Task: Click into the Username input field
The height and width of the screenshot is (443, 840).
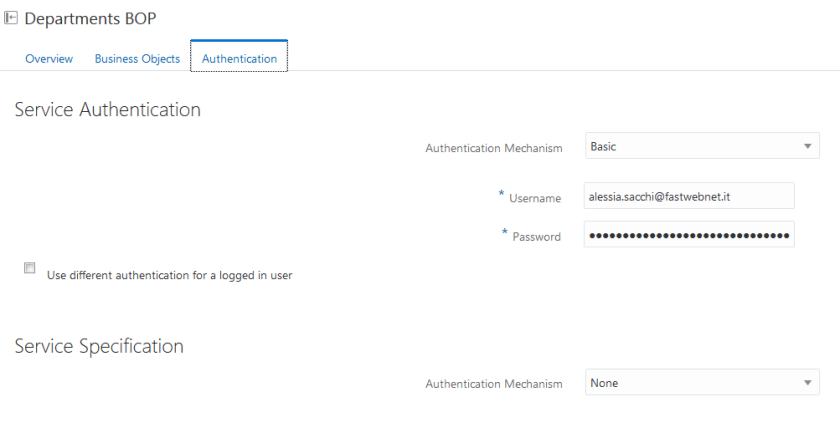Action: (x=688, y=197)
